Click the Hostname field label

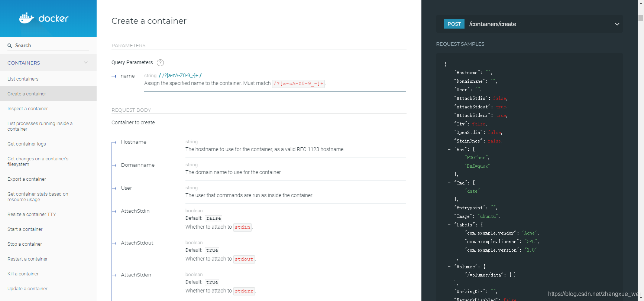133,142
